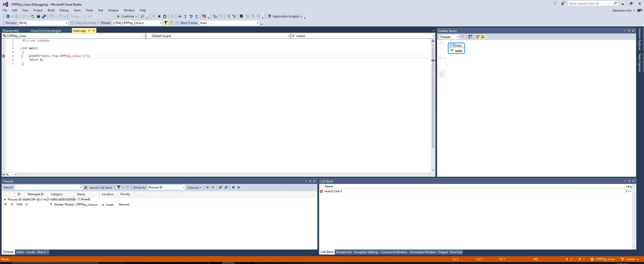The image size is (644, 264).
Task: Open the Stack Frame dropdown
Action: click(229, 23)
